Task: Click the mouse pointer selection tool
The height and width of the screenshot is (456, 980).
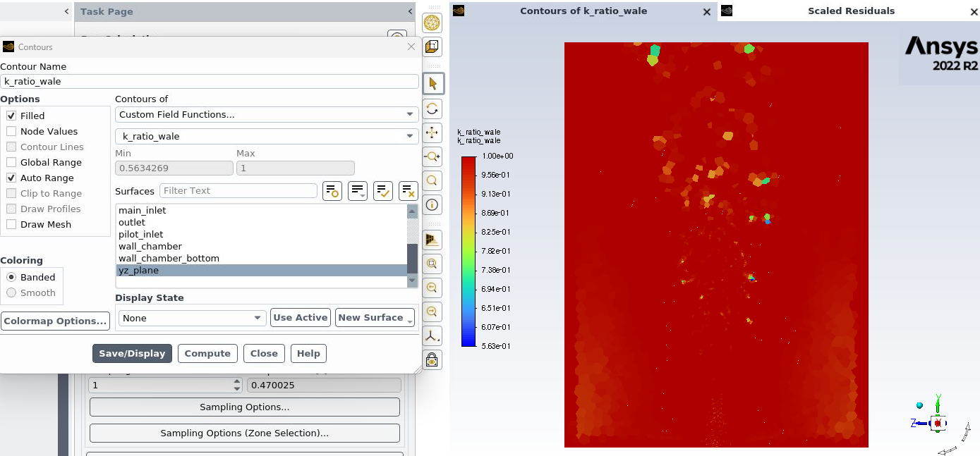Action: pos(432,84)
